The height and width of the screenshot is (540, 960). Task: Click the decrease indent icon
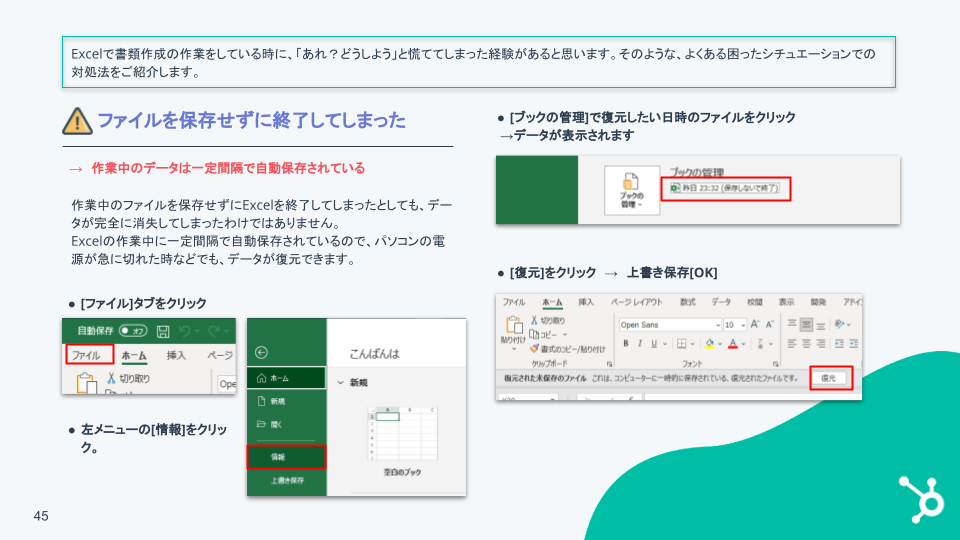pos(839,343)
